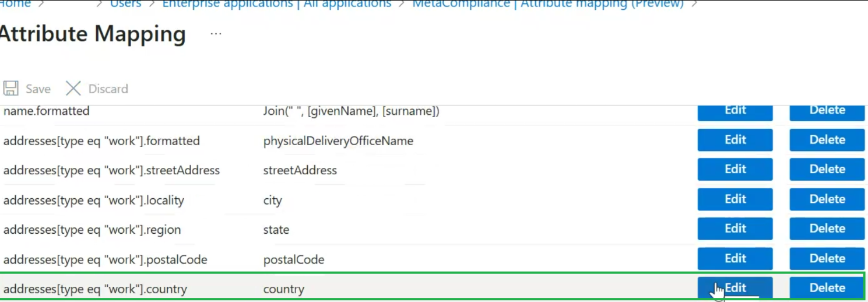The image size is (868, 302).
Task: Delete the physicalDeliveryOfficeName mapping row
Action: [827, 140]
